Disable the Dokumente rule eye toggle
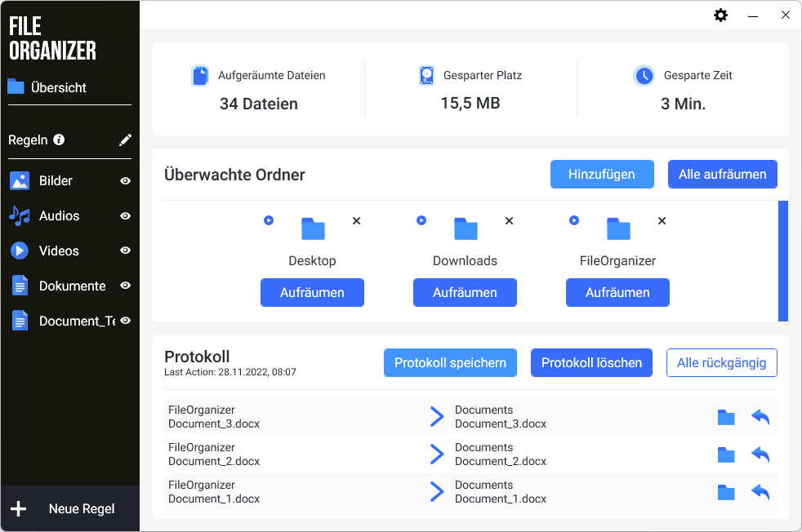The height and width of the screenshot is (532, 802). pyautogui.click(x=127, y=286)
